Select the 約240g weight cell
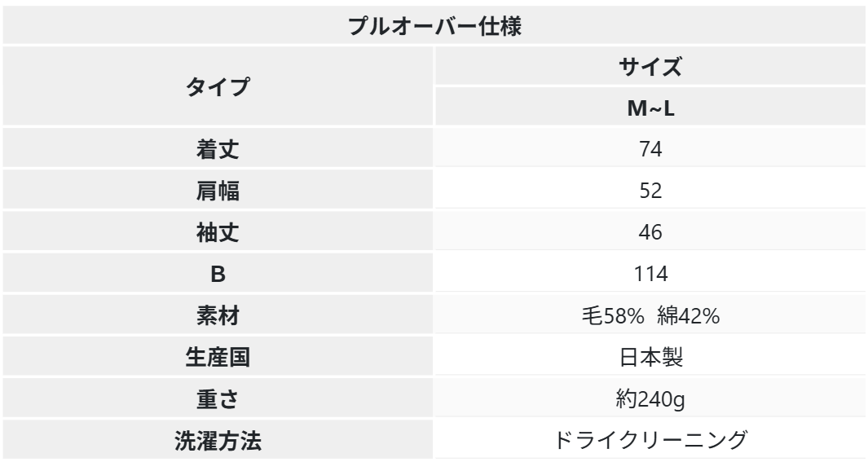This screenshot has height=462, width=868. [x=650, y=398]
